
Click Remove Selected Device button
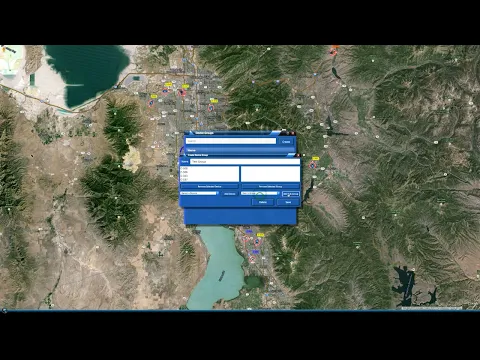(209, 186)
